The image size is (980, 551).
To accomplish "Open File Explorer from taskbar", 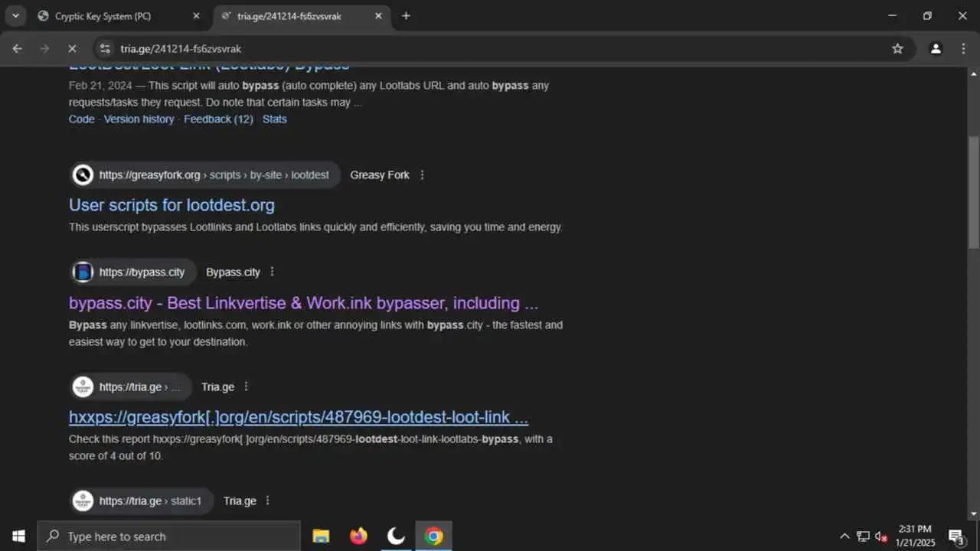I will point(321,536).
